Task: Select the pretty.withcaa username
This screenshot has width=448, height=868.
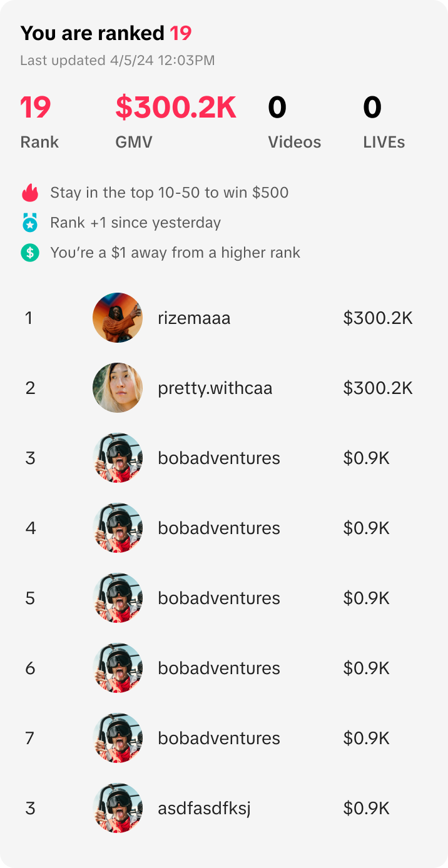Action: tap(215, 388)
